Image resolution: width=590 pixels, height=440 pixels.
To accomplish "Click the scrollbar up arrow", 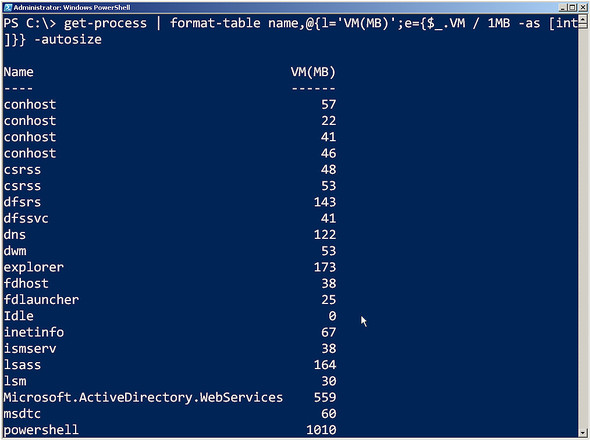I will [x=583, y=18].
